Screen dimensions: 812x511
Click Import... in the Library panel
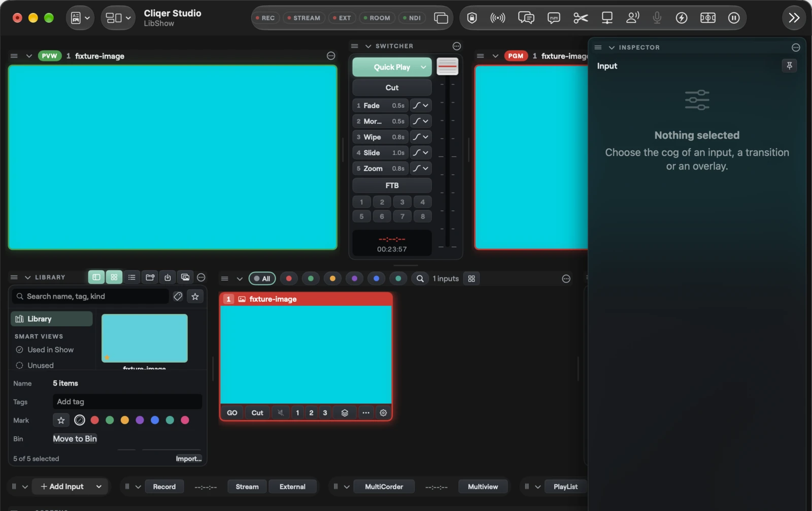pyautogui.click(x=189, y=459)
